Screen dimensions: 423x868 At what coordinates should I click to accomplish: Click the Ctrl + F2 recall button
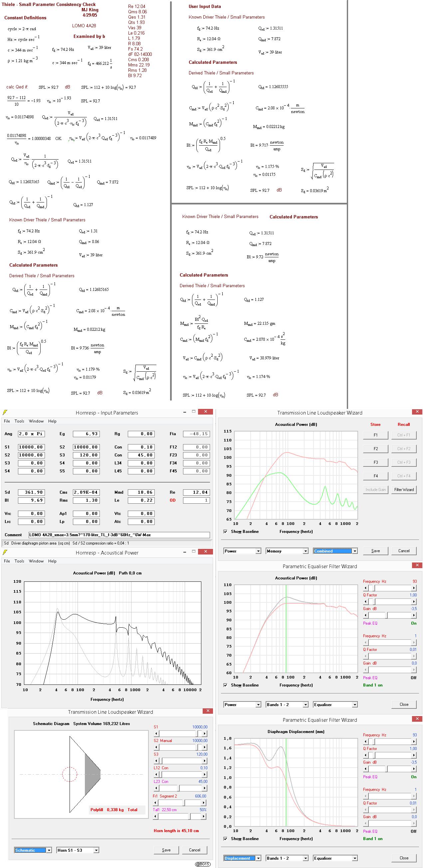(404, 449)
